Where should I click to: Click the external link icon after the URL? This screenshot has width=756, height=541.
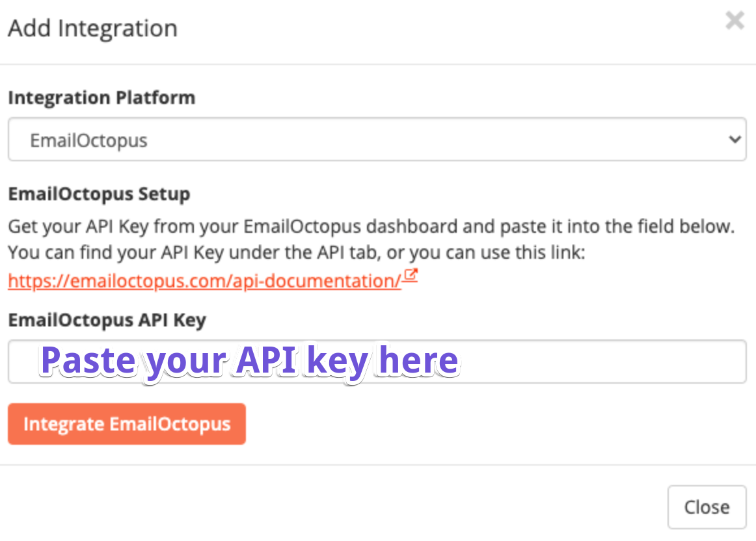[411, 275]
